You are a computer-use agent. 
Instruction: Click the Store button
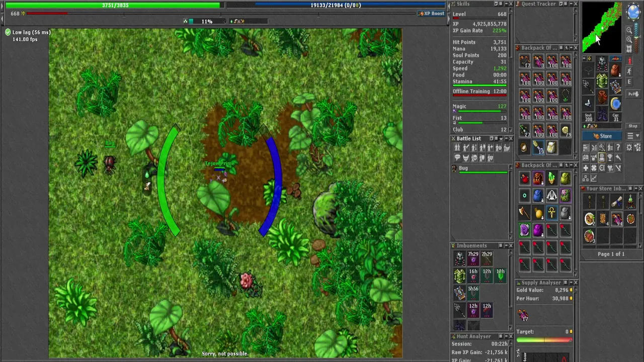click(603, 136)
